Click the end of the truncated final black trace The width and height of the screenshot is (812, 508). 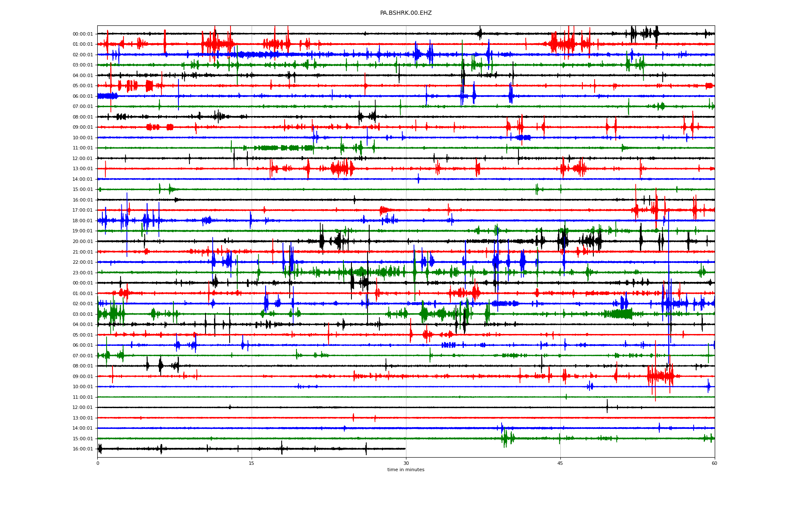tap(405, 449)
